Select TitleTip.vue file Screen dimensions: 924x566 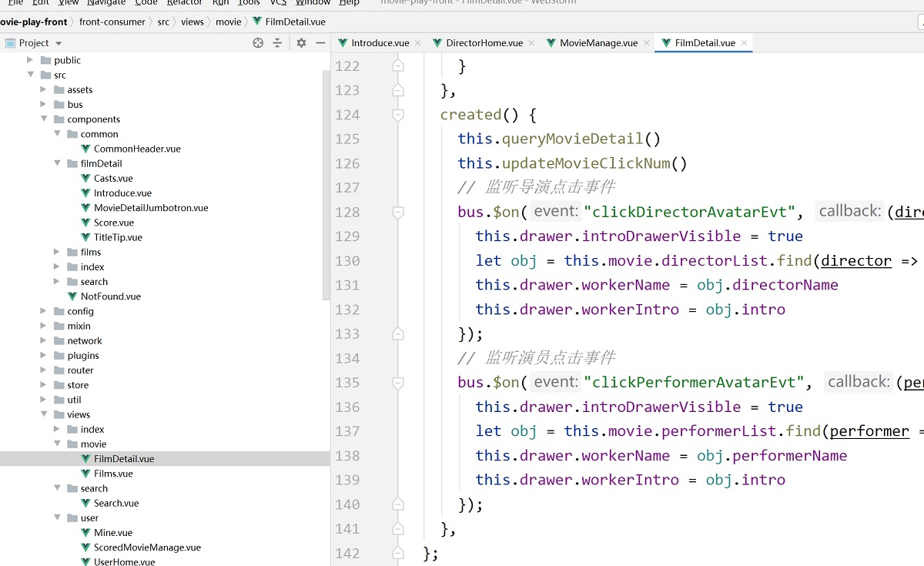click(118, 237)
